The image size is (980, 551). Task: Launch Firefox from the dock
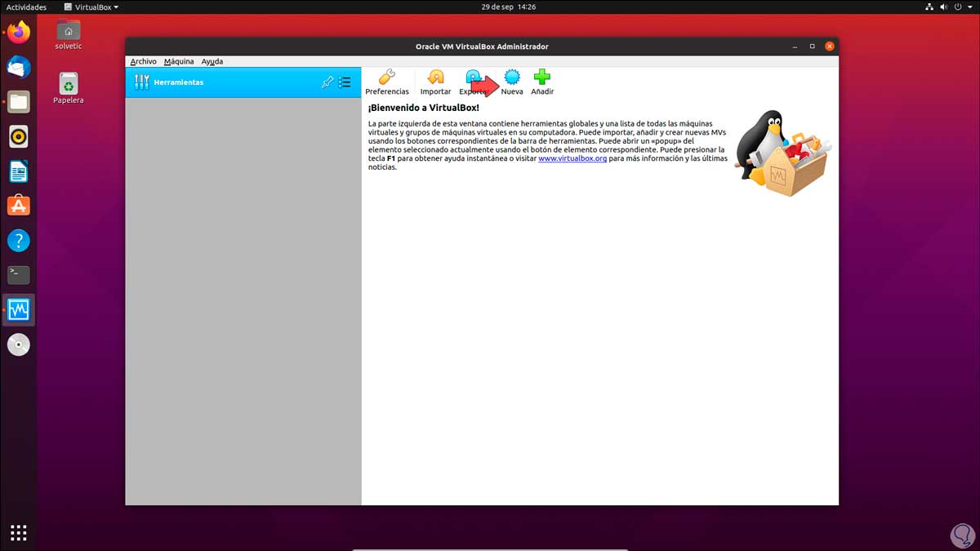pyautogui.click(x=19, y=33)
